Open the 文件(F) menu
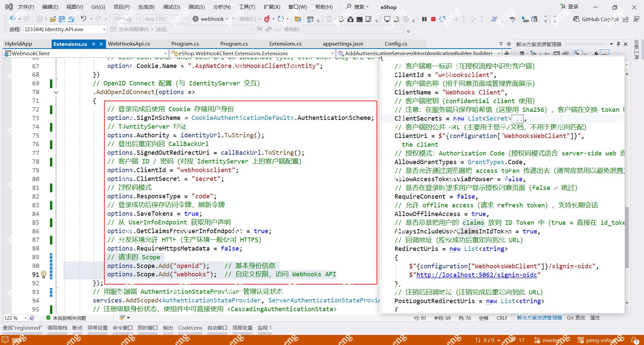Screen dimensions: 644x345 (x=26, y=7)
